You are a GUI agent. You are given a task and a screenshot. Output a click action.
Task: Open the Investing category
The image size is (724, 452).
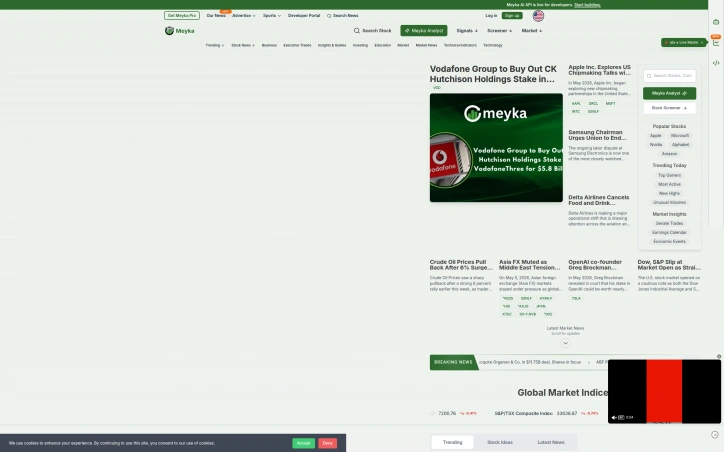(360, 45)
